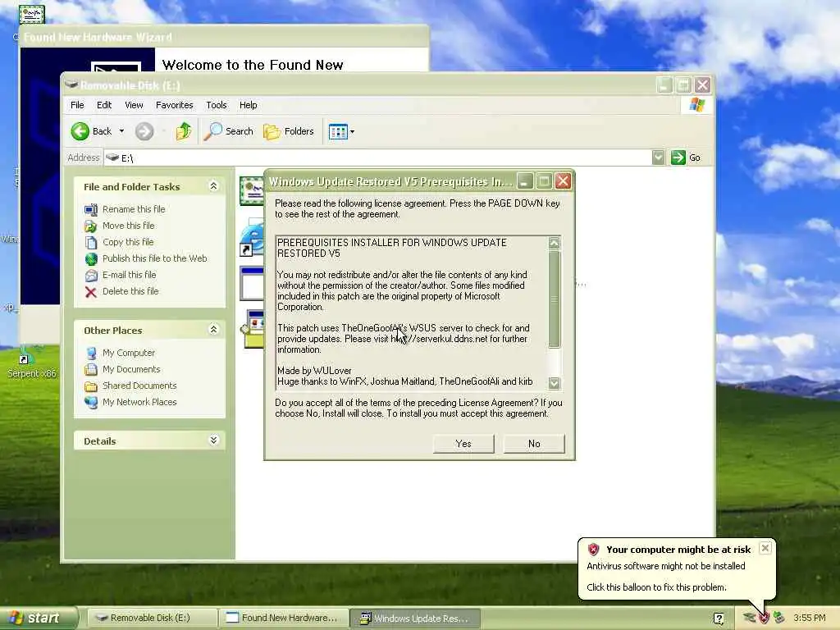The width and height of the screenshot is (840, 630).
Task: Open Search in the Explorer toolbar
Action: [x=229, y=131]
